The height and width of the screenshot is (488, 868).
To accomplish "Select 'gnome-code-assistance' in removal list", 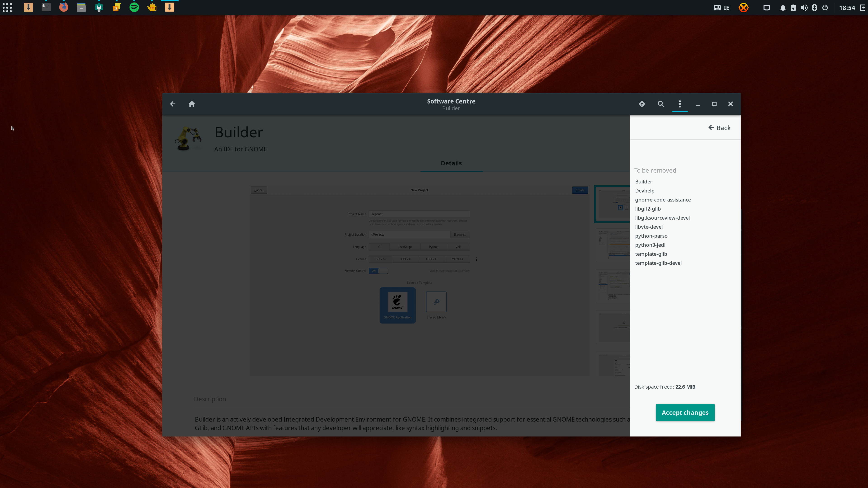I will [x=663, y=200].
